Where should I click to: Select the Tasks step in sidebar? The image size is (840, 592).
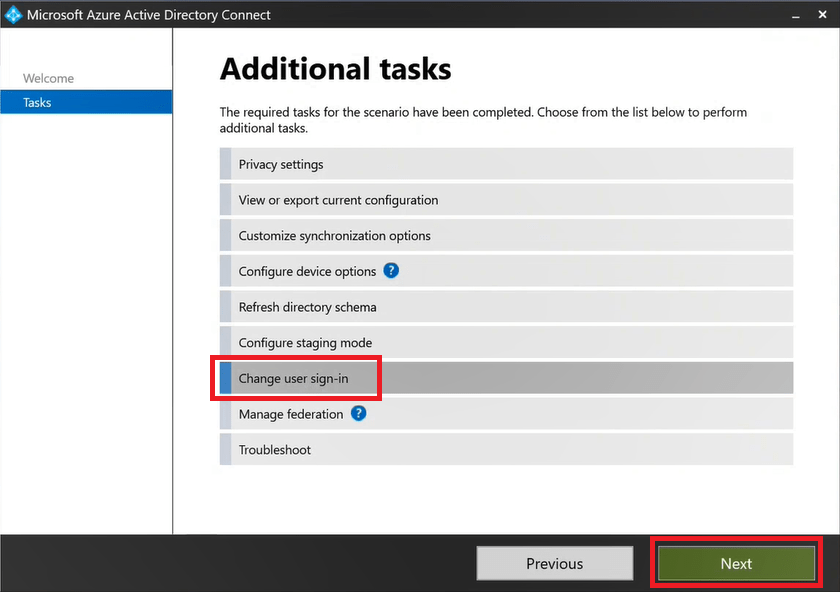[x=37, y=102]
